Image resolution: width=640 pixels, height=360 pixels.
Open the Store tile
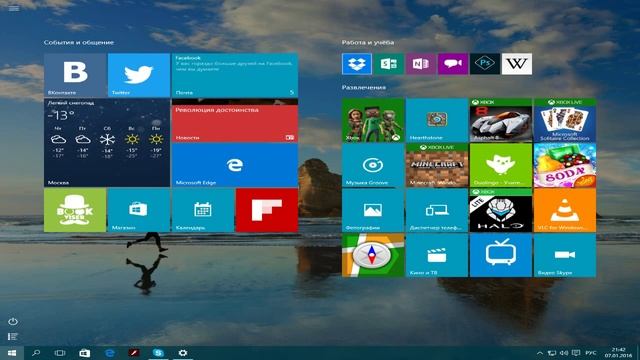point(139,210)
